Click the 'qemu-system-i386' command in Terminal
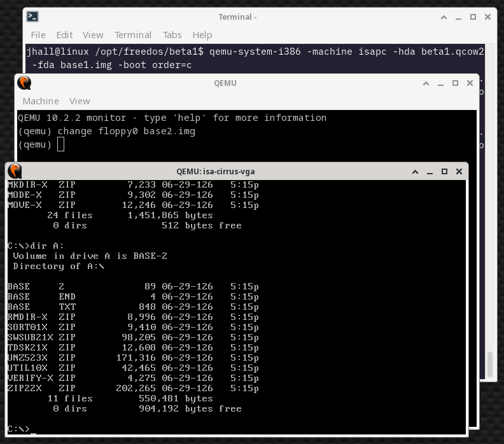Viewport: 504px width, 444px height. [255, 52]
